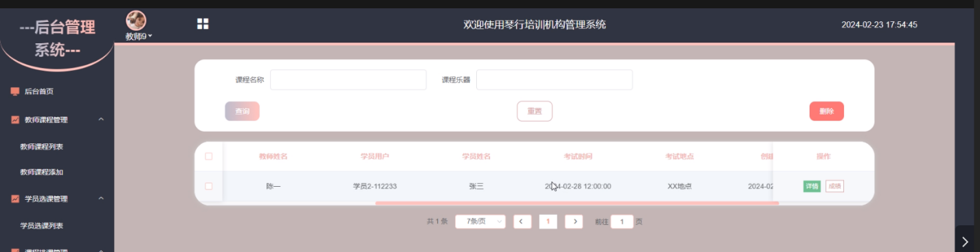
Task: Click the 考试地点 column header
Action: [680, 157]
